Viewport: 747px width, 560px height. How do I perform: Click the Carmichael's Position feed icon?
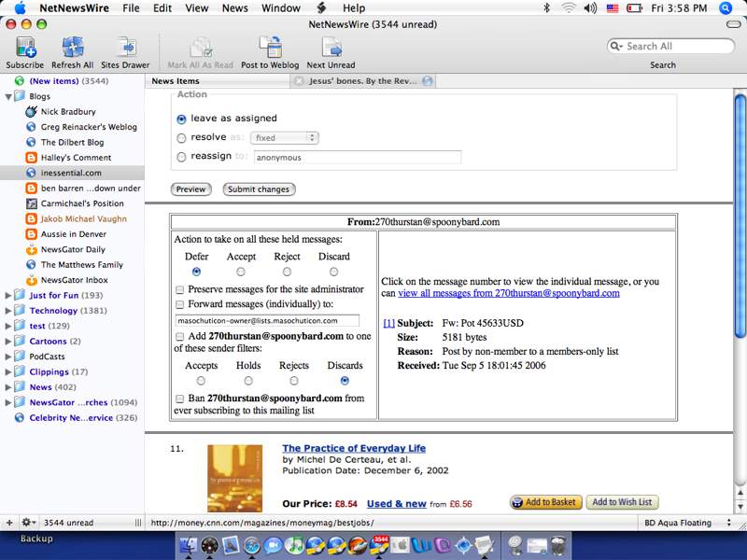tap(31, 203)
